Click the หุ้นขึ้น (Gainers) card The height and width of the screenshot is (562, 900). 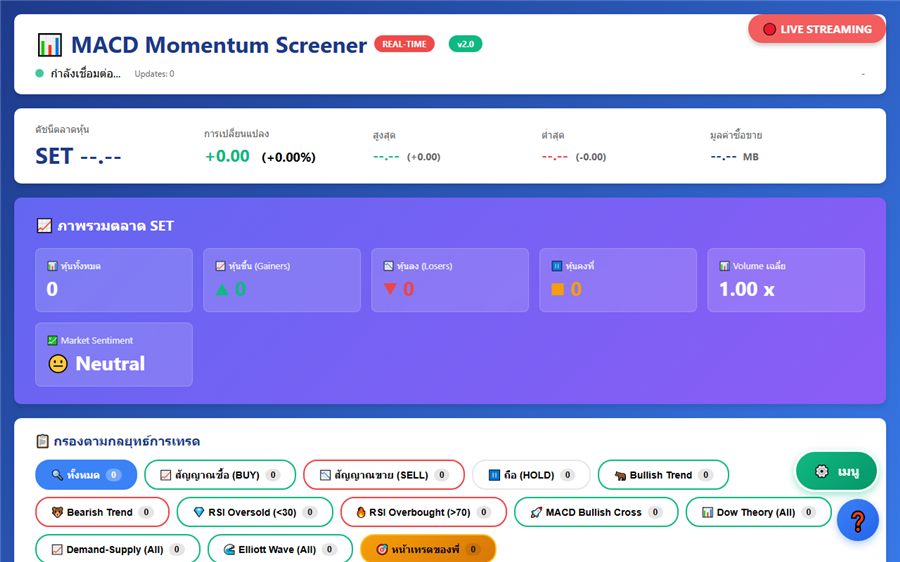[x=282, y=280]
